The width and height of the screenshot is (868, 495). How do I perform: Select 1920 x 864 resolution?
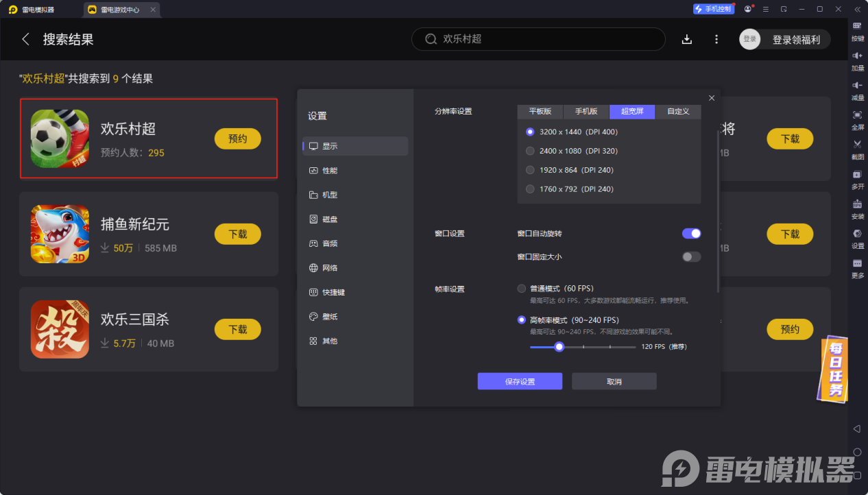pyautogui.click(x=530, y=170)
